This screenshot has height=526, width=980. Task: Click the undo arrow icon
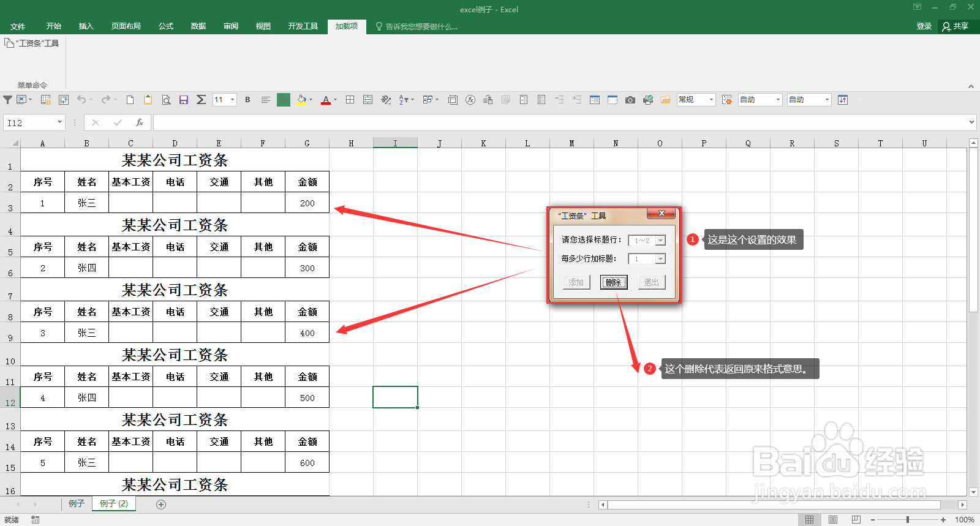[81, 100]
